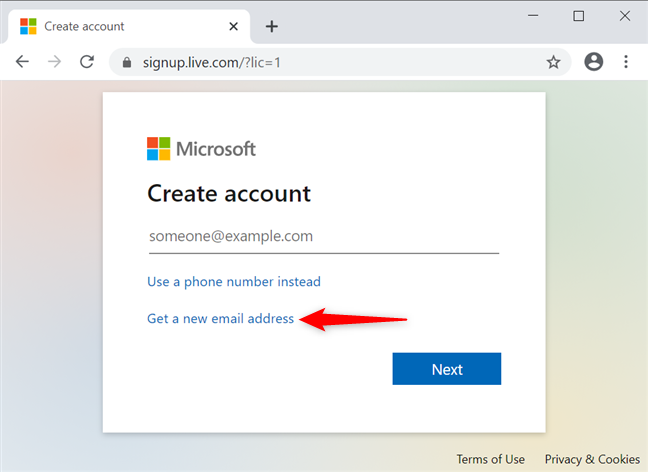The width and height of the screenshot is (648, 472).
Task: Close the Create account tab
Action: click(233, 26)
